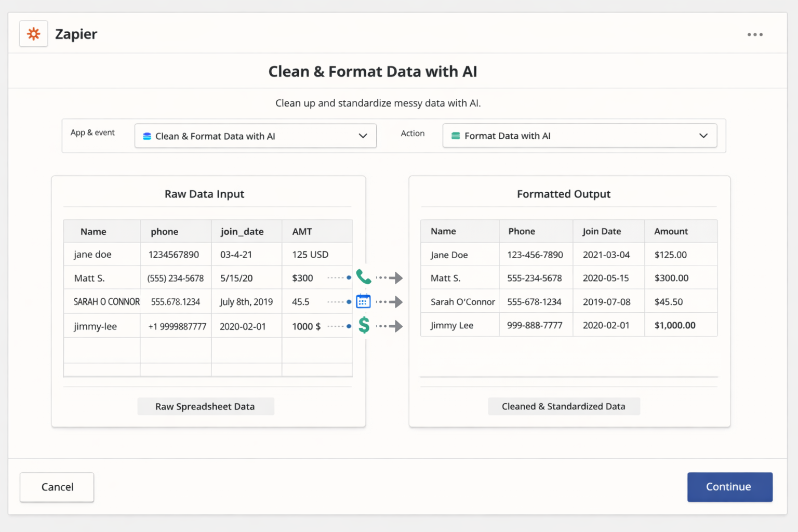This screenshot has height=532, width=798.
Task: Click the 'Formatted Output' panel title
Action: (564, 194)
